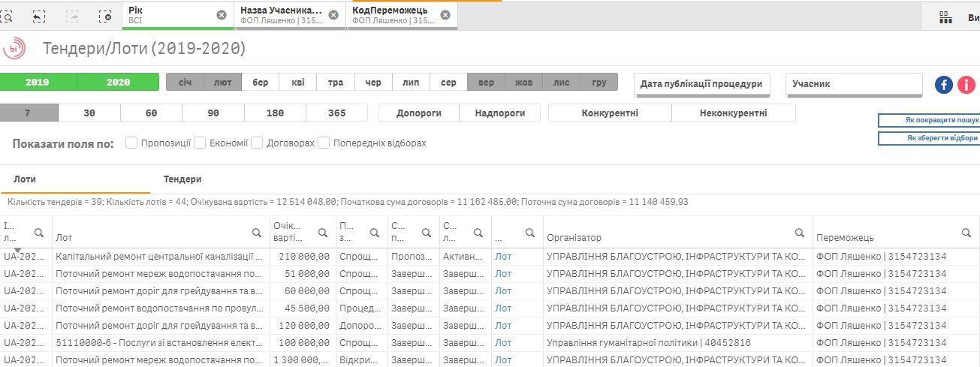Toggle the Економії checkbox
The height and width of the screenshot is (367, 980).
point(200,143)
